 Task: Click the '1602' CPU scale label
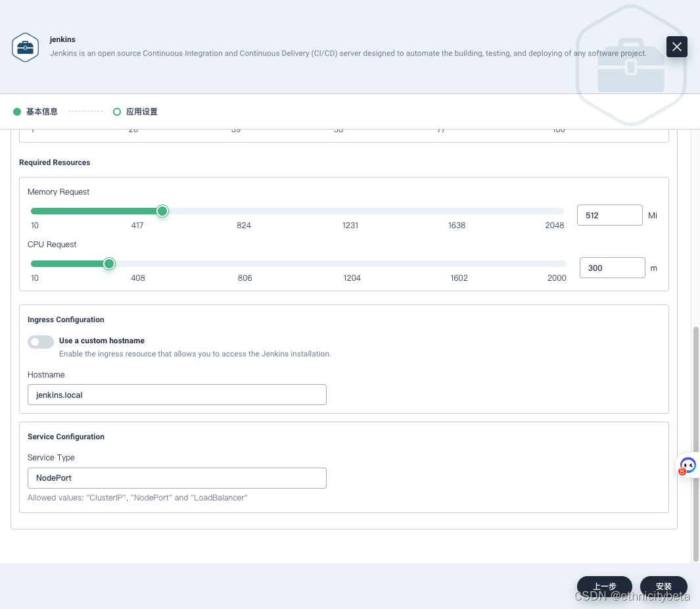(x=459, y=278)
